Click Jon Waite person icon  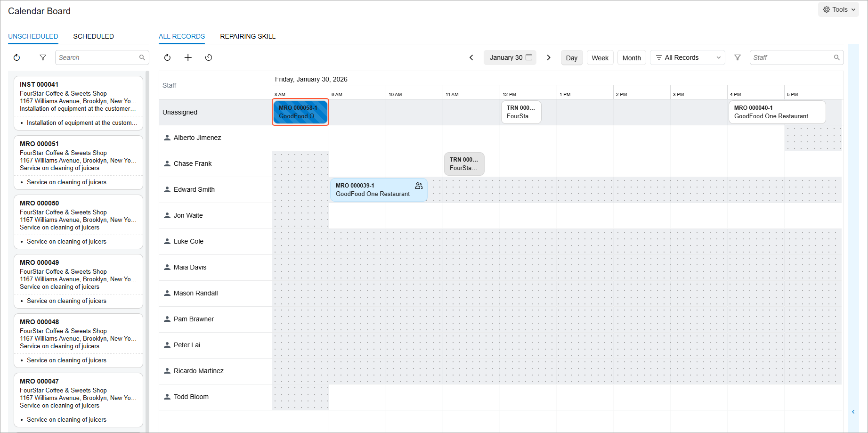tap(167, 215)
